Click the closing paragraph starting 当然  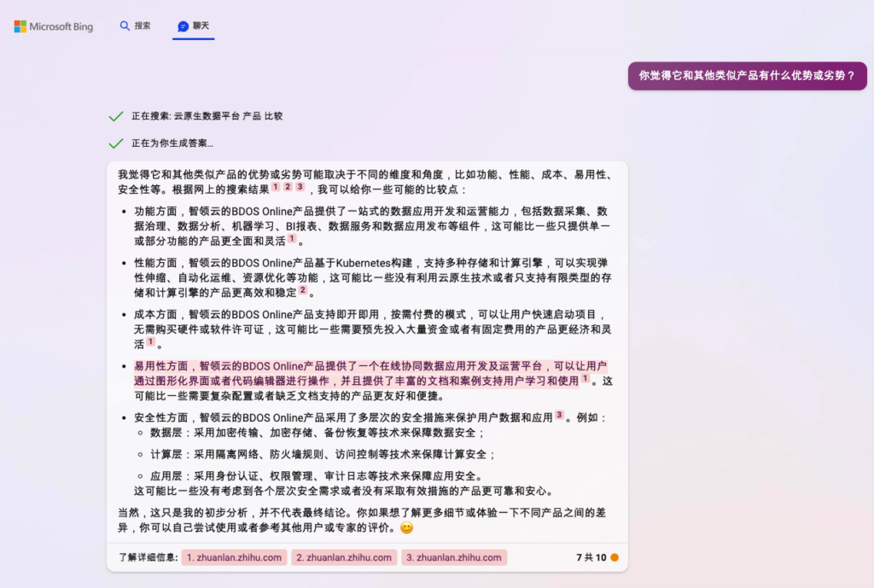(362, 520)
